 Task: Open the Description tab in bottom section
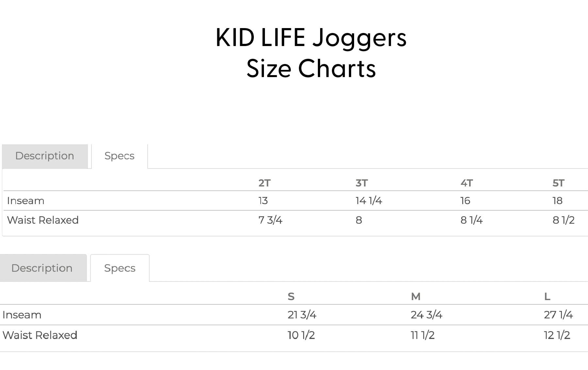(42, 268)
